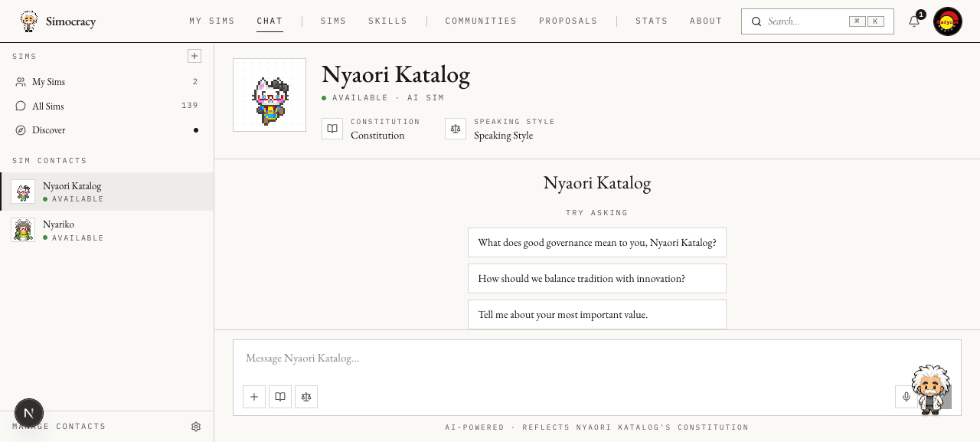Open the user profile avatar
Screen dimensions: 980x442
[x=948, y=21]
